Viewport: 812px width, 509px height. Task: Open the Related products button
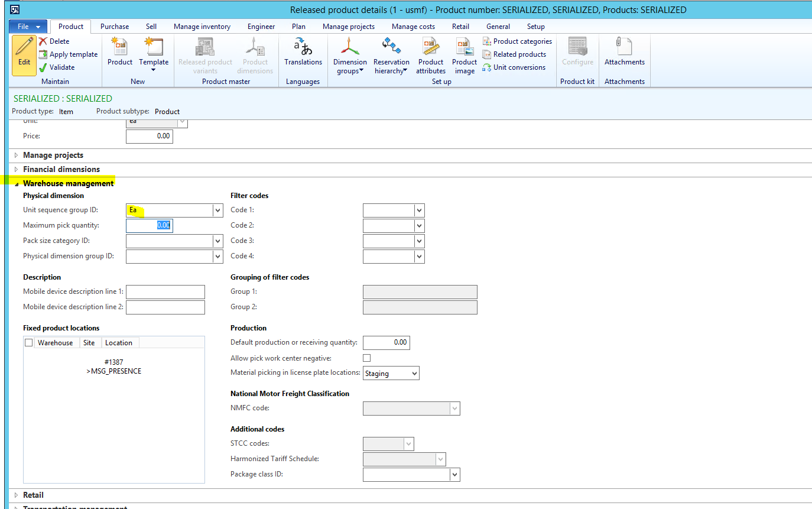click(519, 54)
